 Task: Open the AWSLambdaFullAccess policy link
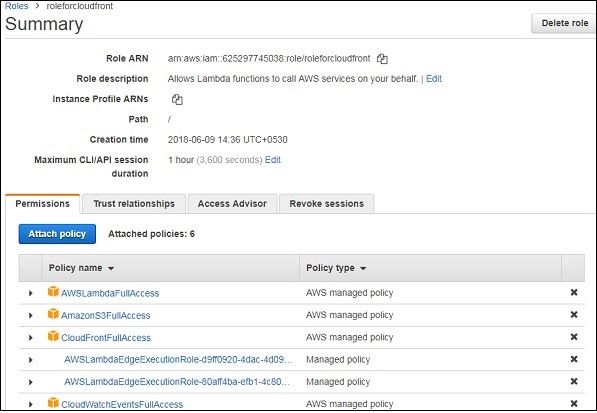110,293
